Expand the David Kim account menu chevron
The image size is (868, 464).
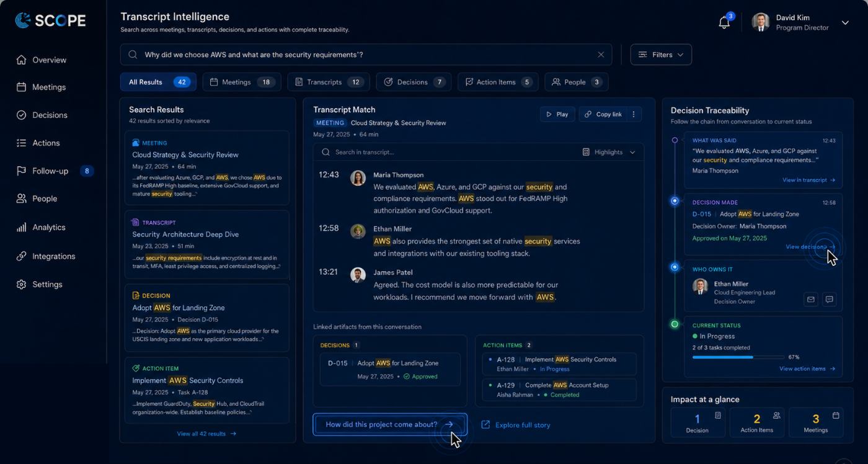[x=845, y=23]
